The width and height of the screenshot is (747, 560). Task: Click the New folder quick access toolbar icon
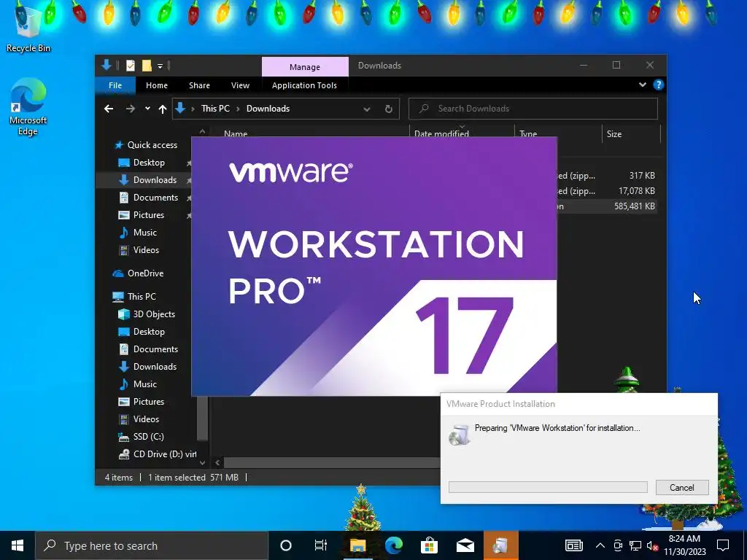tap(147, 66)
